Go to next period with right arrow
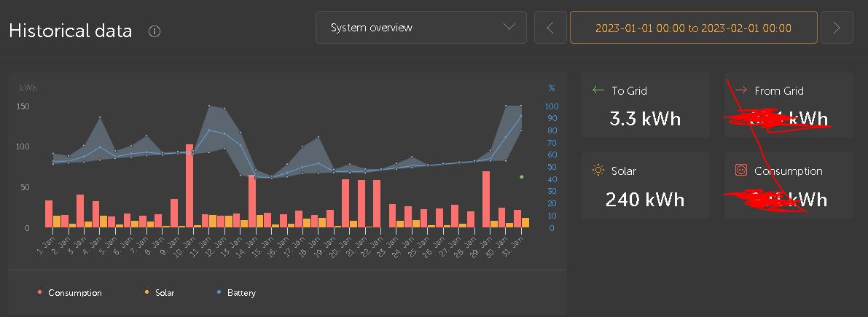The width and height of the screenshot is (868, 317). 837,28
